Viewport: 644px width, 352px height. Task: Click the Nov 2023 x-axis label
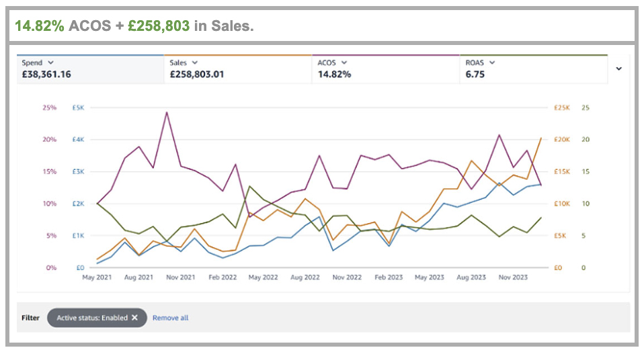pyautogui.click(x=512, y=277)
